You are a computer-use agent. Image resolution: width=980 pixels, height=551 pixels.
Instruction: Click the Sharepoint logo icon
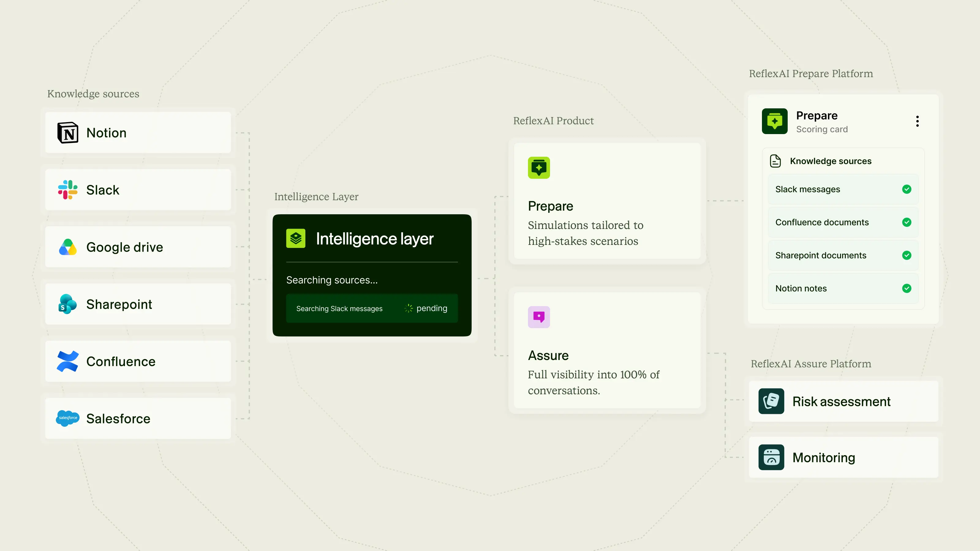point(68,304)
